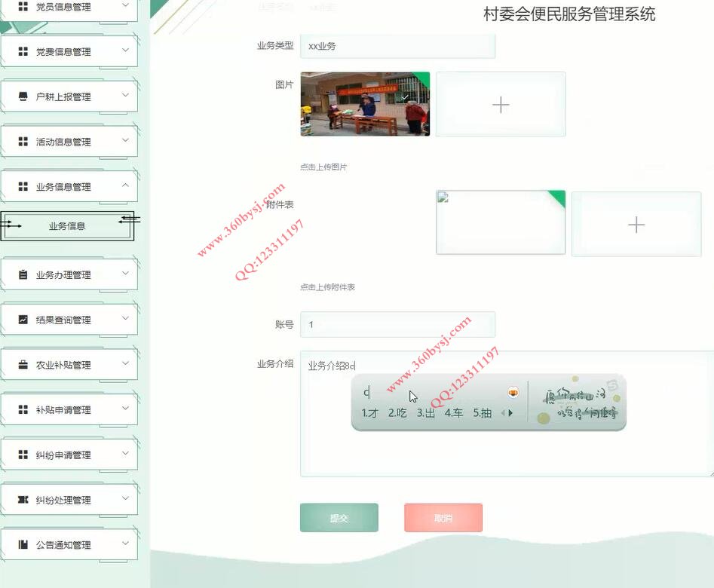This screenshot has width=714, height=588.
Task: Click plus icon to add another 图片
Action: tap(501, 105)
